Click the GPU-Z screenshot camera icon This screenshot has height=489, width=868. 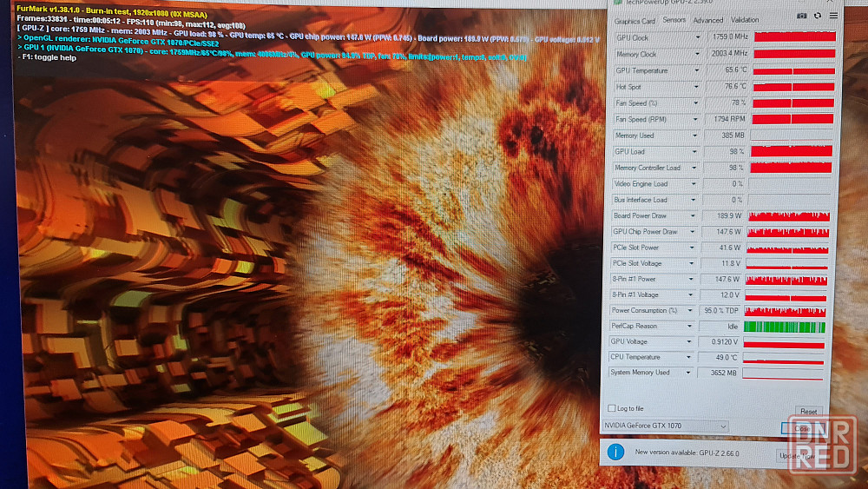pos(801,16)
